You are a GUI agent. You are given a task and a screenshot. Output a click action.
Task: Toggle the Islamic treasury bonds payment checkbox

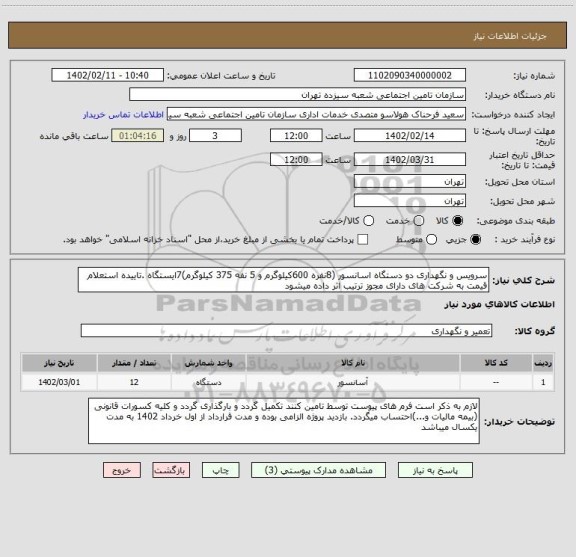[x=363, y=240]
